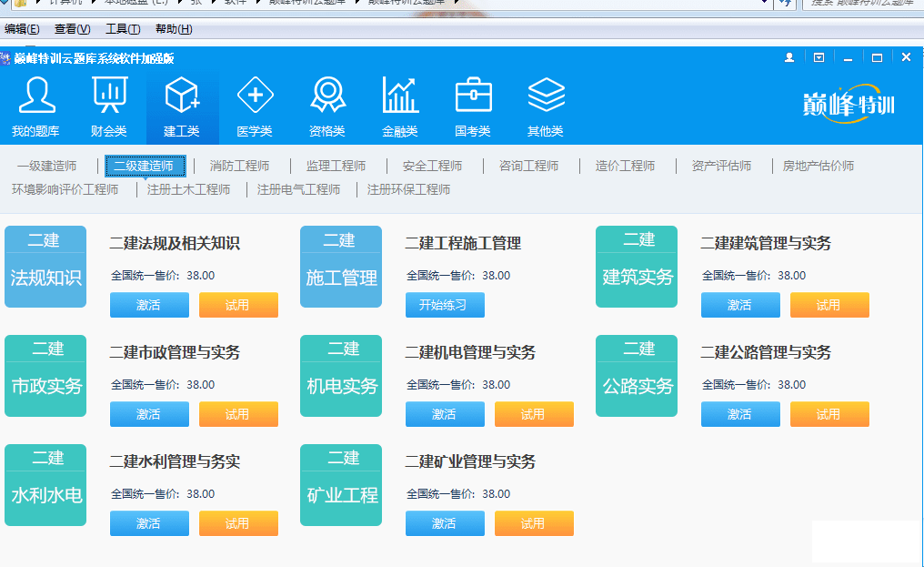Click the user account icon in title bar
This screenshot has height=567, width=924.
[x=789, y=57]
